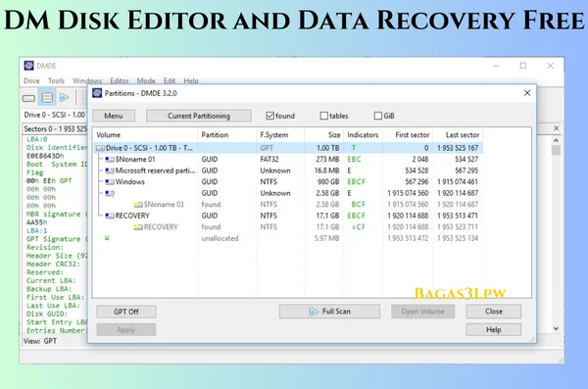The height and width of the screenshot is (389, 588).
Task: Click the EBCF indicators of Windows row
Action: tap(357, 182)
